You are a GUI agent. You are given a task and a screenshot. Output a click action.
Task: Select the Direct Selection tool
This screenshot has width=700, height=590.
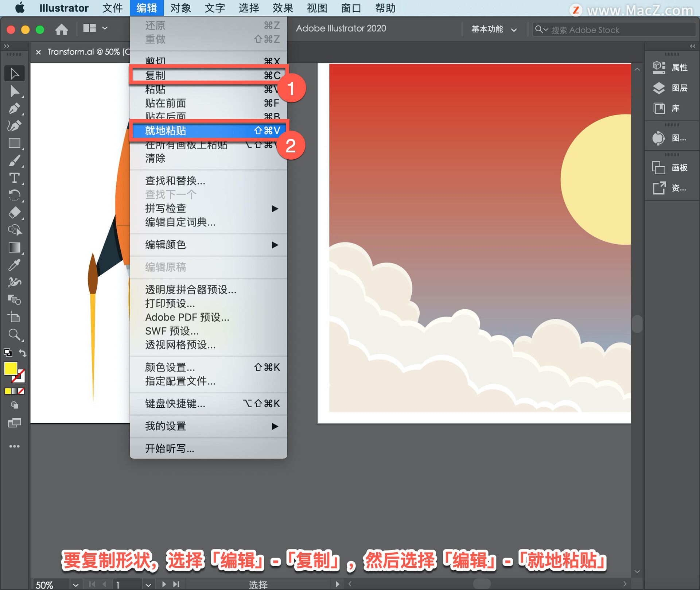coord(14,91)
